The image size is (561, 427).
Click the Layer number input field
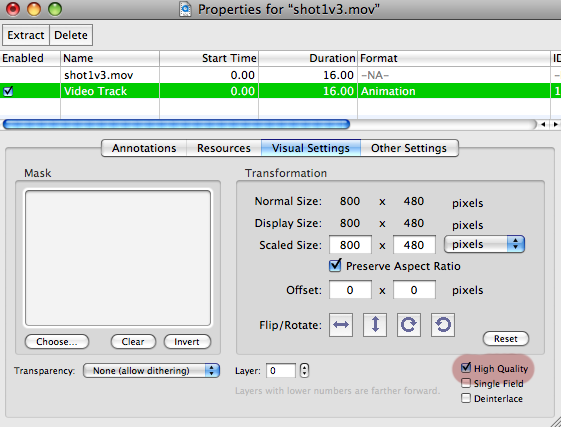coord(281,370)
